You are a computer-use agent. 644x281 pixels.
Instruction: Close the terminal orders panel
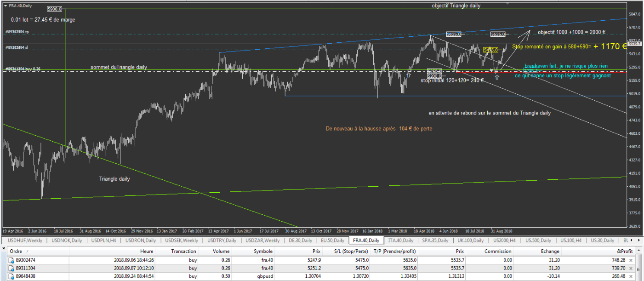[x=4, y=249]
